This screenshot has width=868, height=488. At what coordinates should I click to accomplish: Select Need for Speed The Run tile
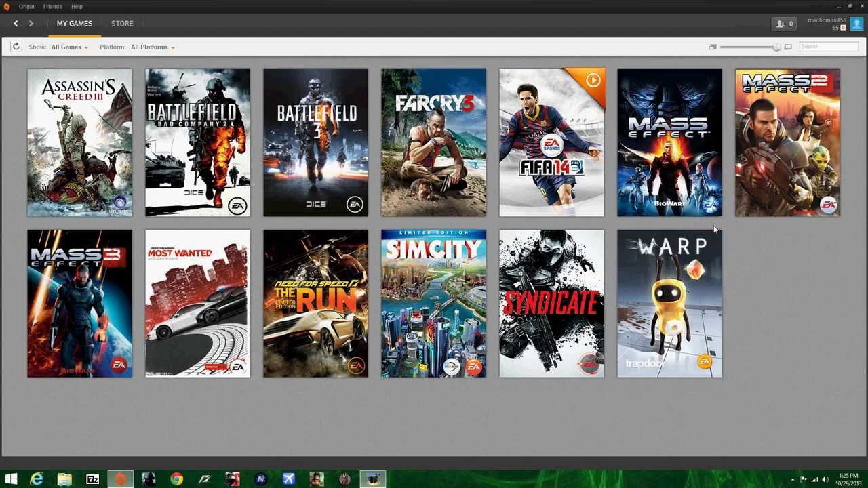315,304
